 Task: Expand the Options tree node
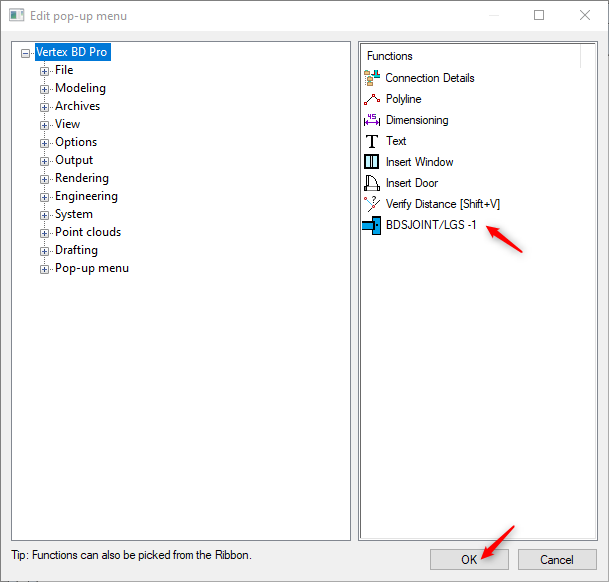click(44, 143)
